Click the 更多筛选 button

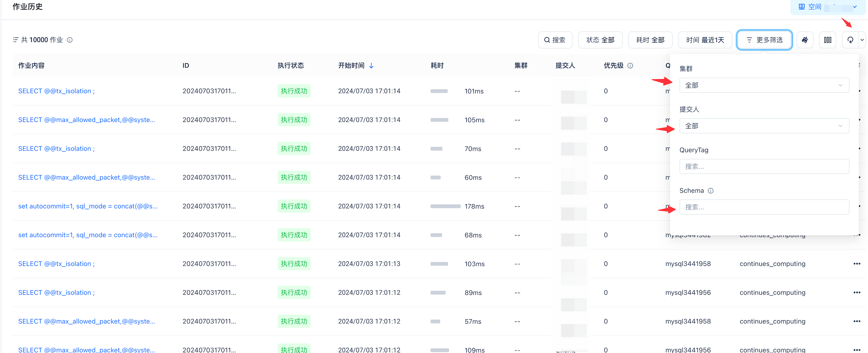pos(764,40)
